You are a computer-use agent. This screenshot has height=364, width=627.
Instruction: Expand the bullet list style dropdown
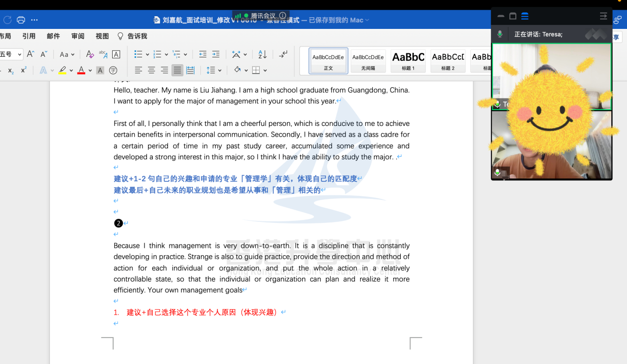click(x=147, y=55)
